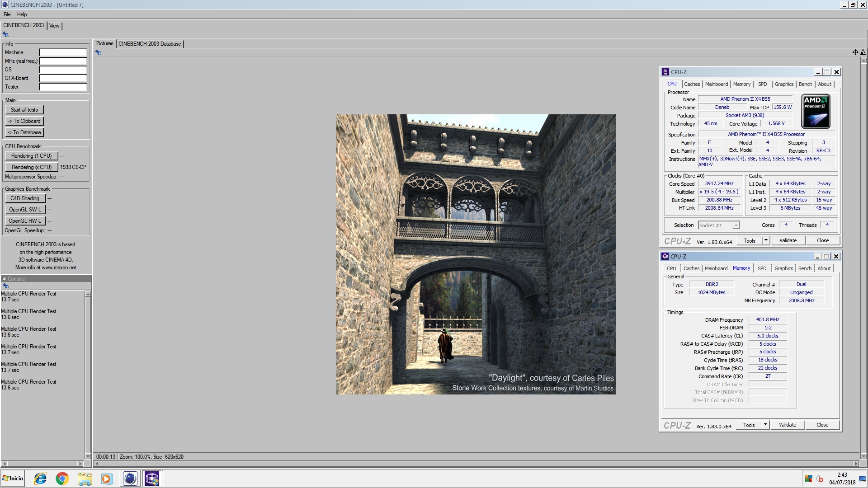This screenshot has height=488, width=868.
Task: Click into the MHz (real freq.) field
Action: (63, 61)
